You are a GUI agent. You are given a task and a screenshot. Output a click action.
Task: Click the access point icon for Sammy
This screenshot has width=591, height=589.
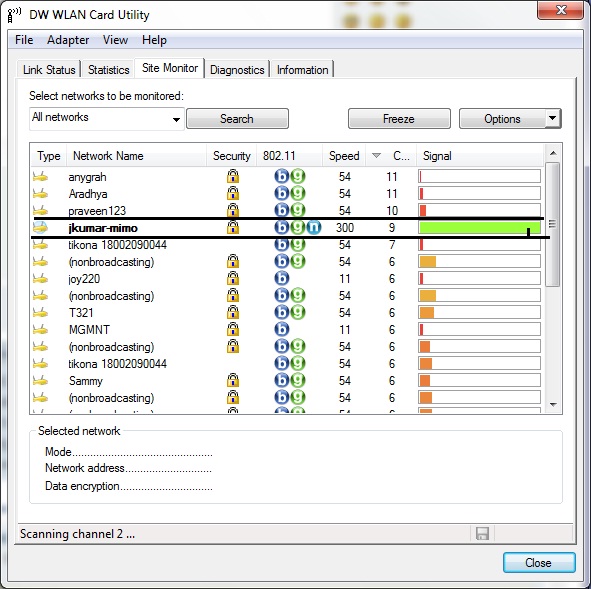[40, 380]
